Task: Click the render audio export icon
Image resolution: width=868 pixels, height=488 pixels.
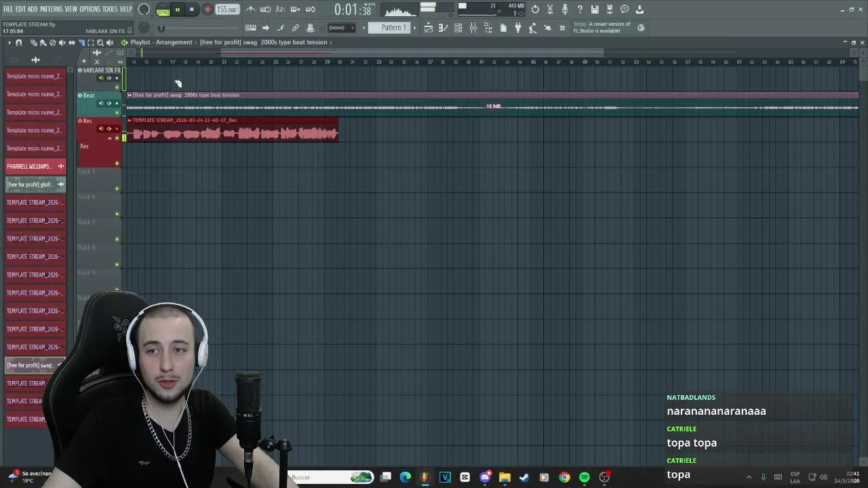Action: pos(609,9)
